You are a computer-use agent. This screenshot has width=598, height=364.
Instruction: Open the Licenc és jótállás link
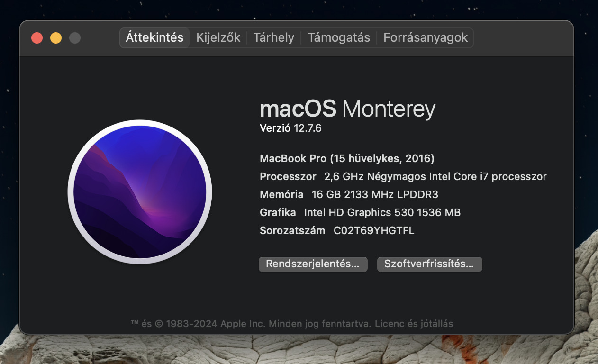[414, 324]
